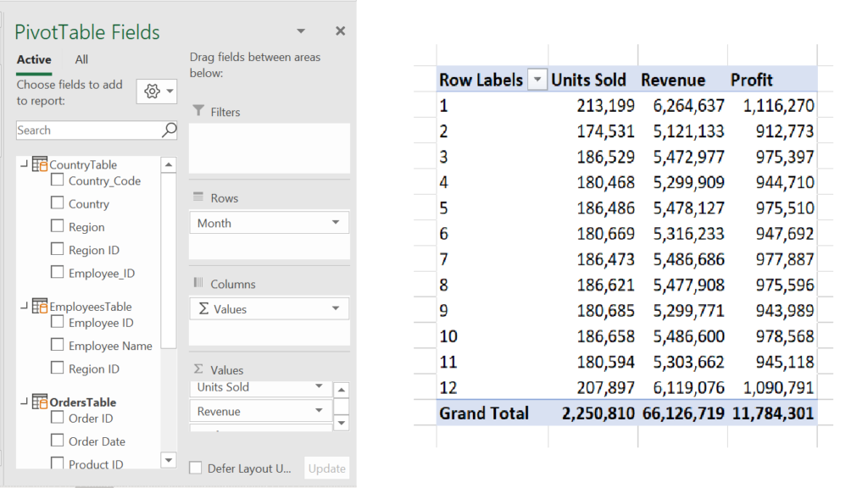Viewport: 868px width, 488px height.
Task: Open the Values dropdown in Columns area
Action: (336, 309)
